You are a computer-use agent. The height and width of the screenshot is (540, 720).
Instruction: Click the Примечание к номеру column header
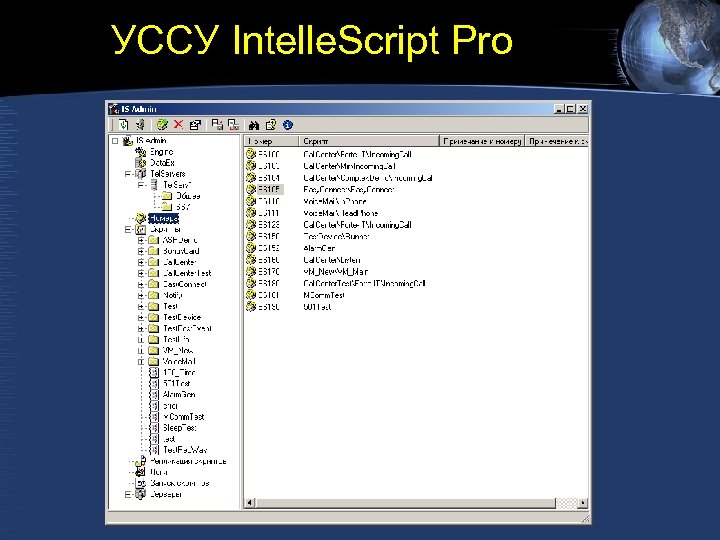pyautogui.click(x=482, y=141)
